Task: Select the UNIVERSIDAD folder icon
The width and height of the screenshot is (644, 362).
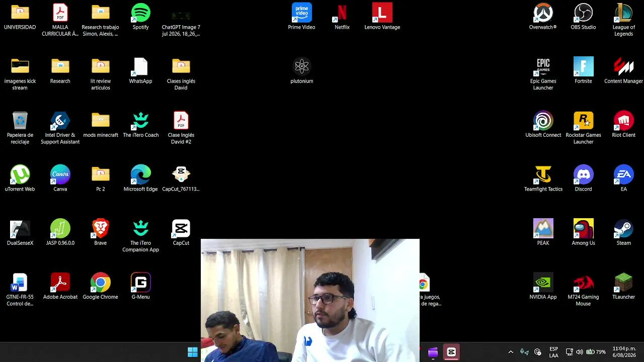Action: coord(20,13)
